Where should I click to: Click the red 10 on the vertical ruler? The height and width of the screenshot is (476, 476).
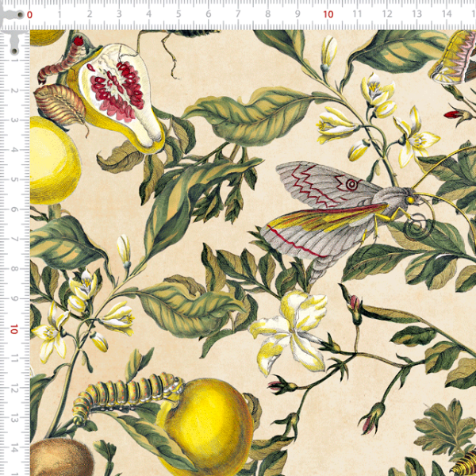[14, 329]
